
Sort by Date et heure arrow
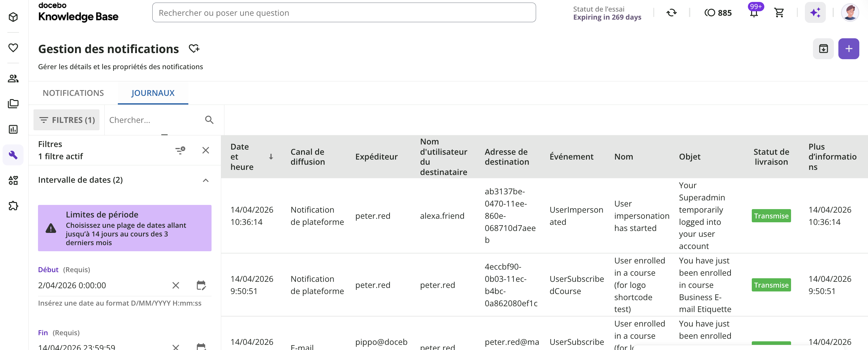(271, 157)
